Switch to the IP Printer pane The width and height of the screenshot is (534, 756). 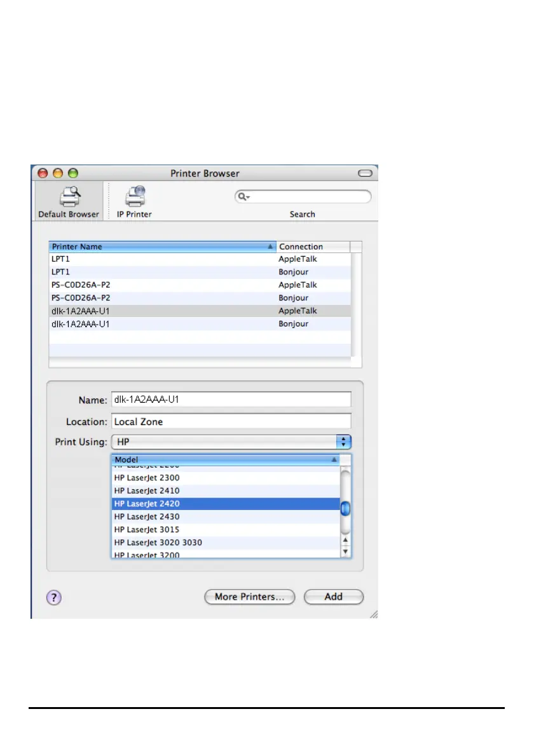click(135, 201)
